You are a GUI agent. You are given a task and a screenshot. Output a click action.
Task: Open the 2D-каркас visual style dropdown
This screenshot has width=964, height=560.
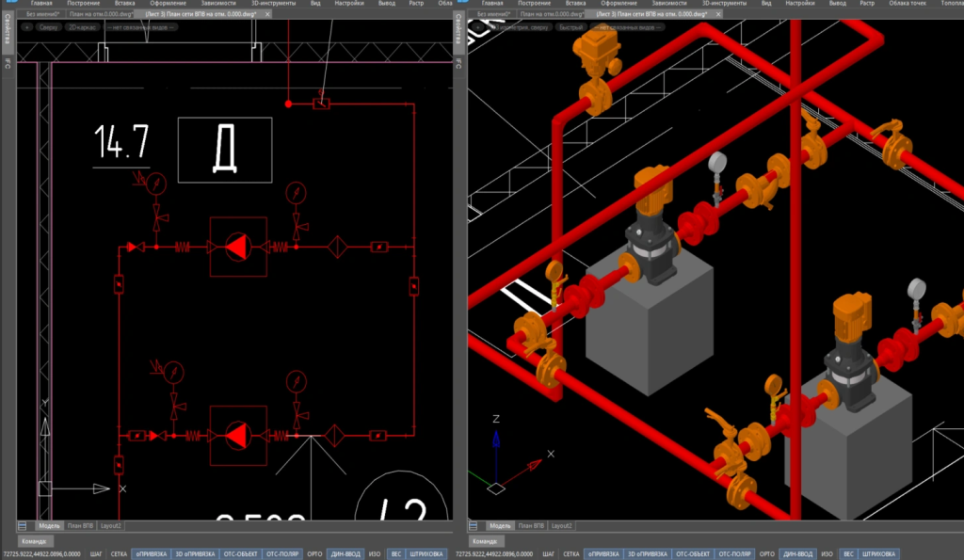tap(82, 28)
